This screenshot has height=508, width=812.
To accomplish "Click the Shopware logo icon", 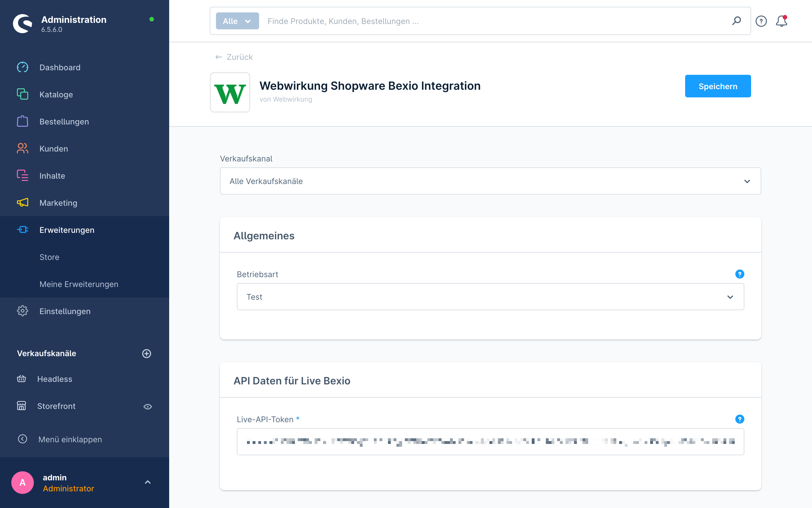I will [23, 23].
